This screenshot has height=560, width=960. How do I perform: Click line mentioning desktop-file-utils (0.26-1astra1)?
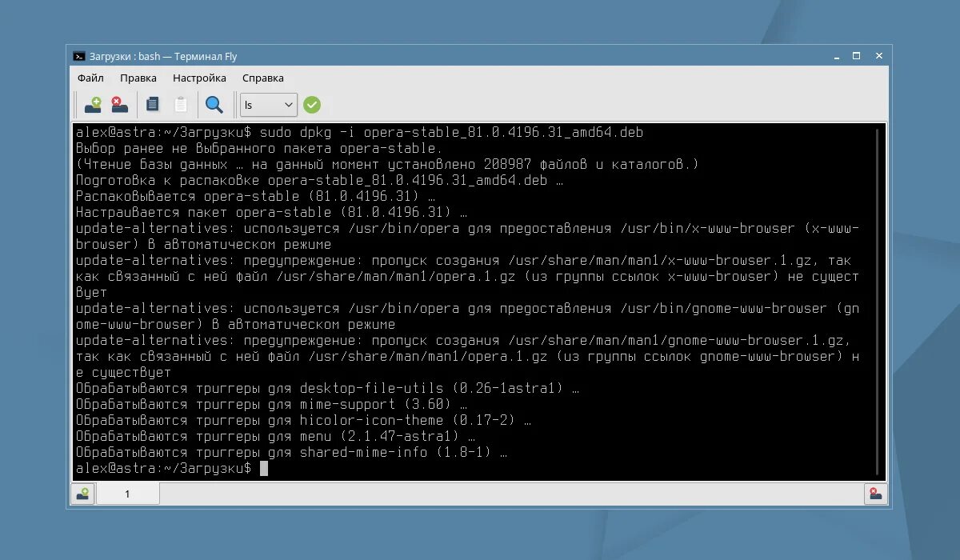coord(328,388)
